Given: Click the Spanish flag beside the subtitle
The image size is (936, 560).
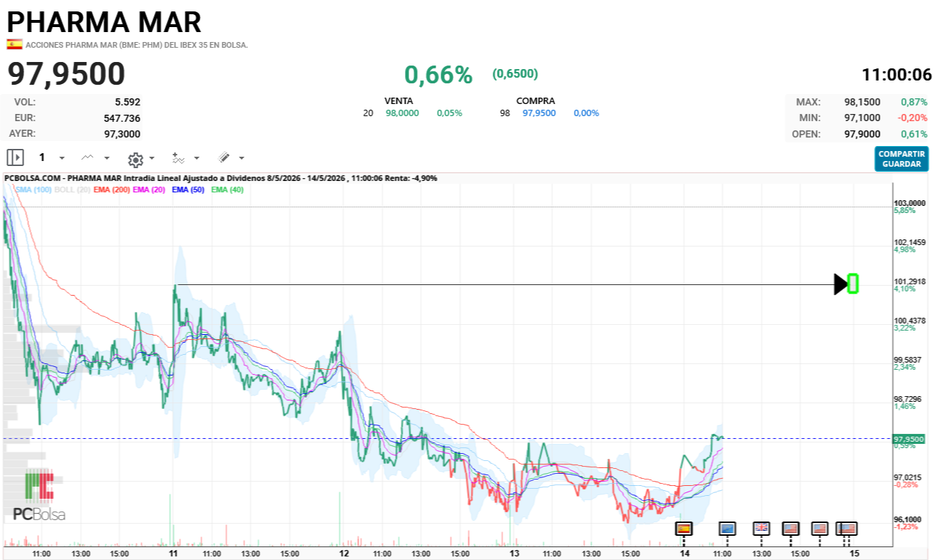Looking at the screenshot, I should tap(14, 44).
